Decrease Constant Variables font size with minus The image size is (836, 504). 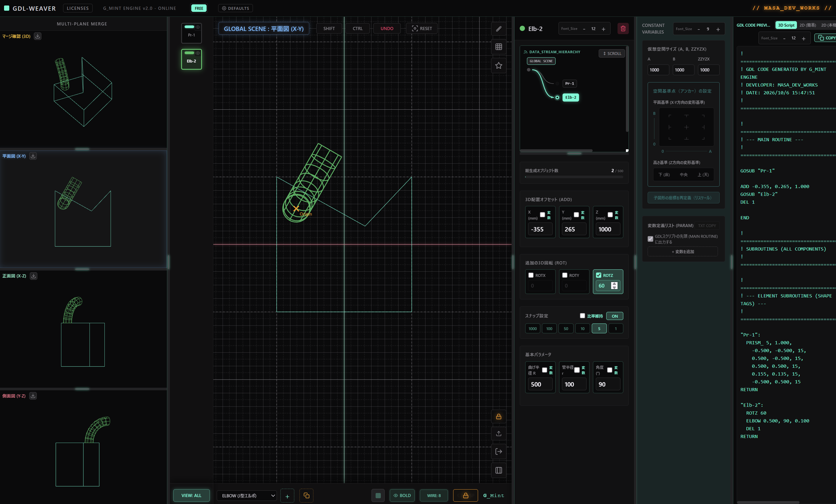[698, 29]
